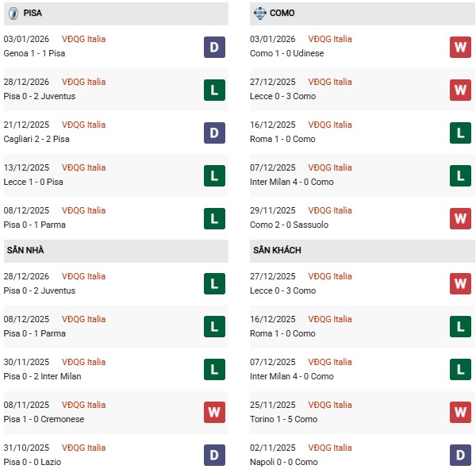Click the D badge for Genoa 1-1 Pisa

[x=214, y=47]
